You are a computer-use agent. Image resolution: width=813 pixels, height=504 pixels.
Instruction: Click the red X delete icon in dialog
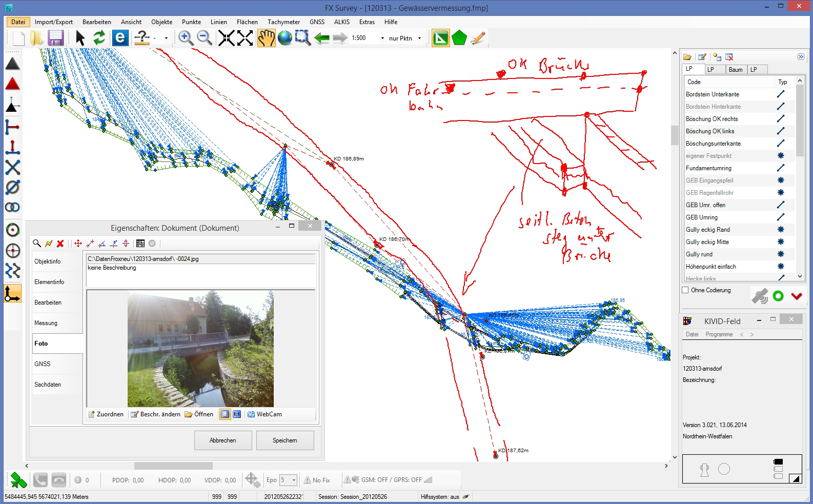pos(60,244)
